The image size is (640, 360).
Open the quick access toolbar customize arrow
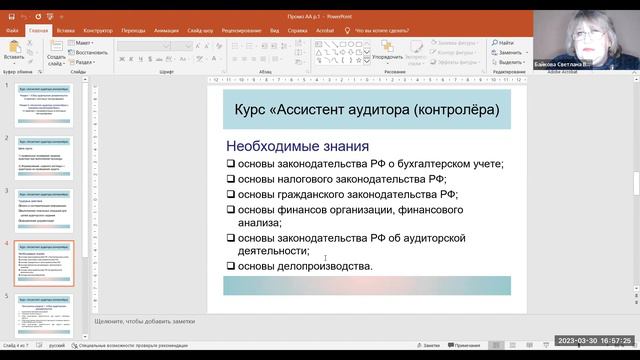tap(62, 17)
